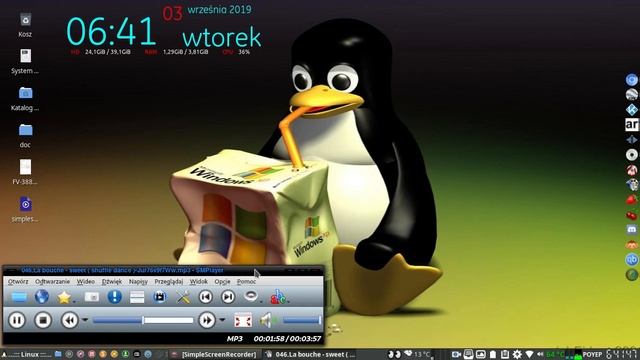Click the cherries icon in right dock
The image size is (640, 360).
coord(632,215)
